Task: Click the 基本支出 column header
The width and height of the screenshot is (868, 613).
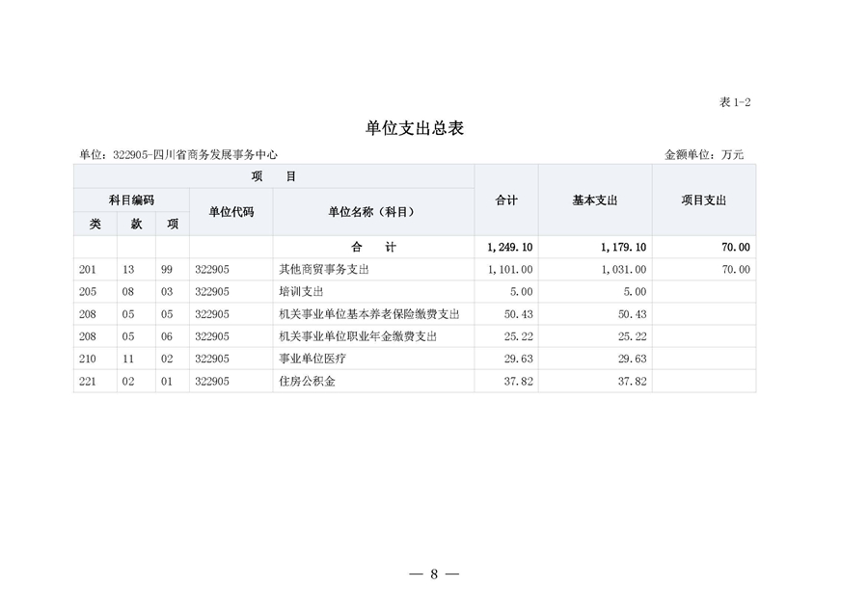Action: pos(593,200)
